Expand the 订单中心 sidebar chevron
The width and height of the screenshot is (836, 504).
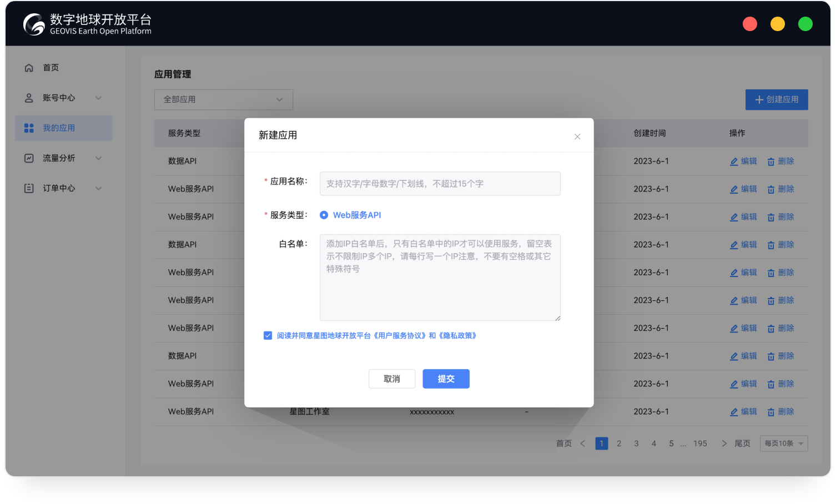[98, 188]
